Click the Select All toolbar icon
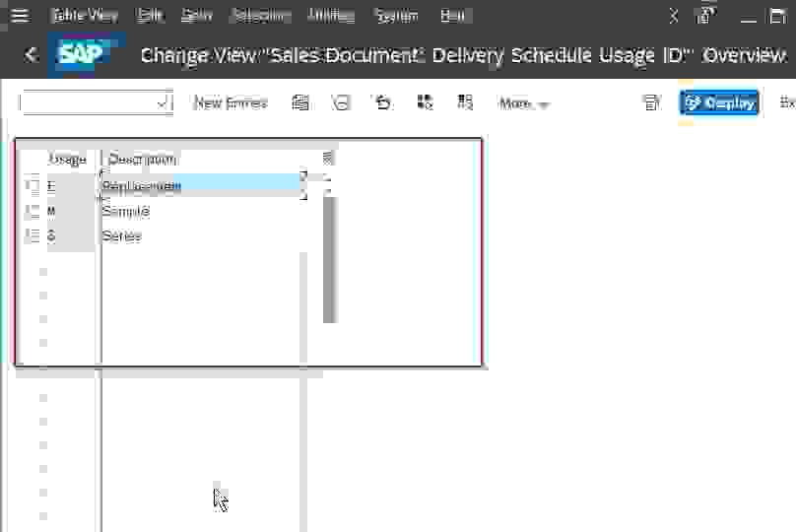The width and height of the screenshot is (796, 532). click(x=425, y=102)
